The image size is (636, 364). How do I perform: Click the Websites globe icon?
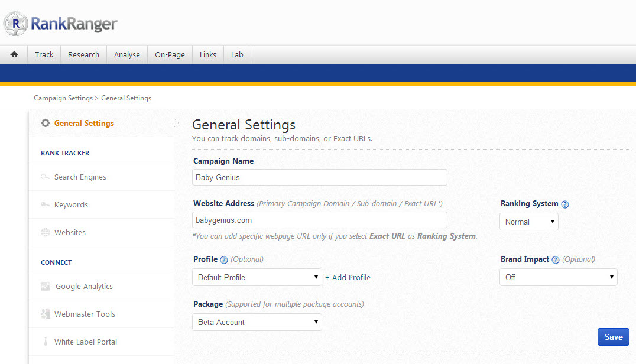[x=46, y=233]
